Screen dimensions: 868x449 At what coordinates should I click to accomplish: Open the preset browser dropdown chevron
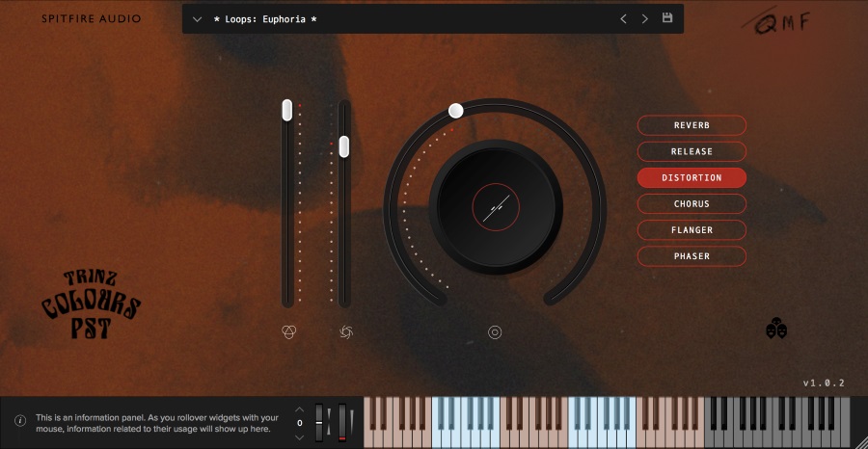[197, 19]
